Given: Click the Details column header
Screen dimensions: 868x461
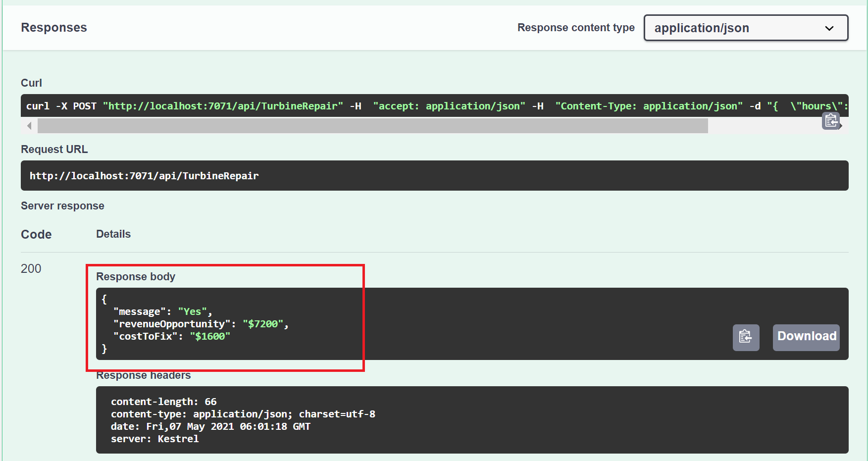Looking at the screenshot, I should 113,234.
